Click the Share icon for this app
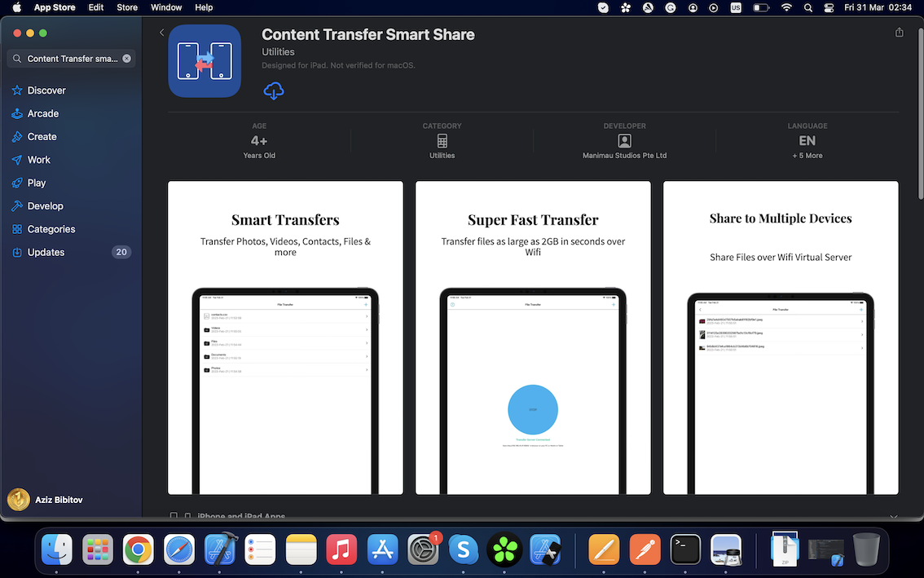924x578 pixels. coord(899,33)
